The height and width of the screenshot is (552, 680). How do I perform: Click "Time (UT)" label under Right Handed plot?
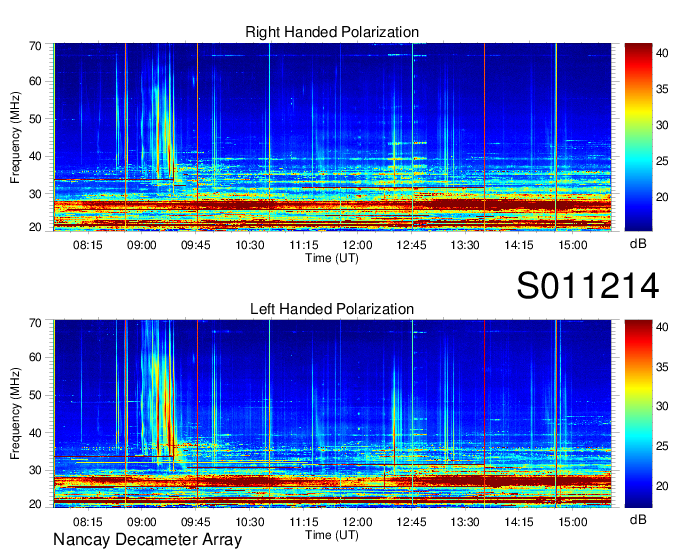[x=332, y=258]
